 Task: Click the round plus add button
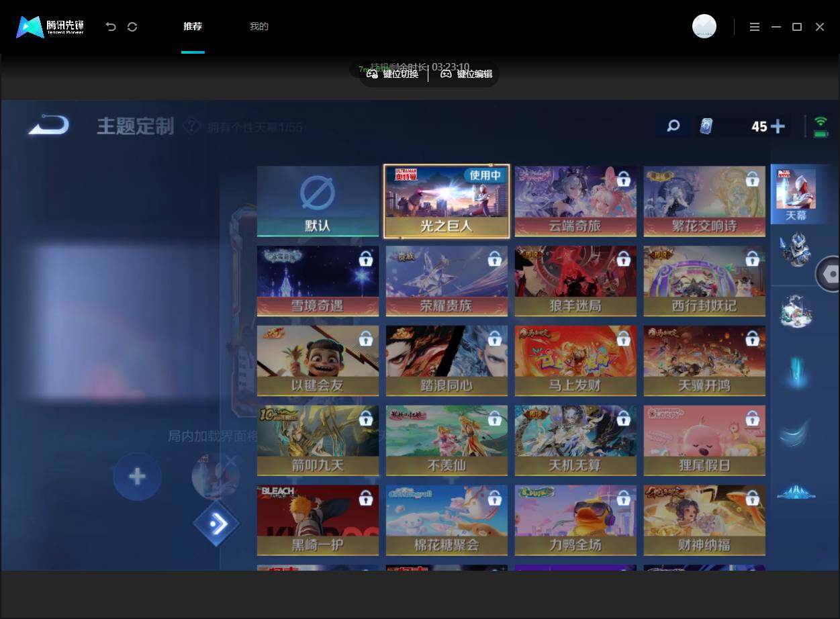pos(137,477)
